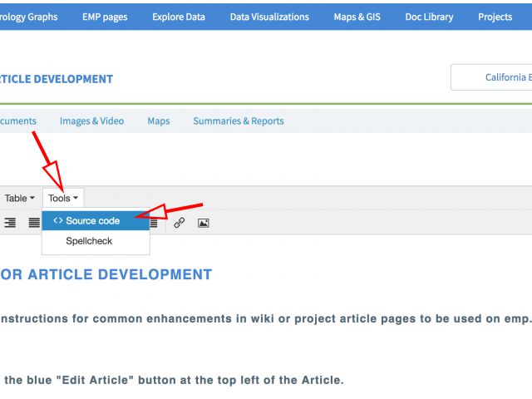Viewport: 532px width, 399px height.
Task: Open Maps & GIS navigation item
Action: pos(357,17)
